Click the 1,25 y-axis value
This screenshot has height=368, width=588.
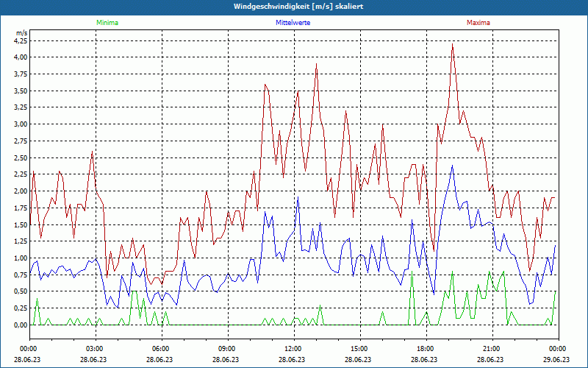click(21, 241)
